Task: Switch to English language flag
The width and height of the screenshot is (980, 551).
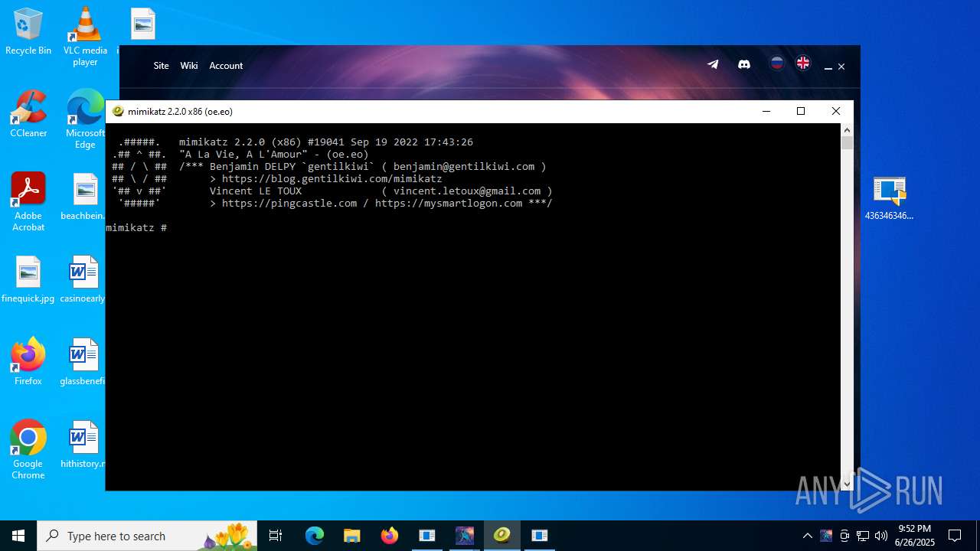Action: (803, 64)
